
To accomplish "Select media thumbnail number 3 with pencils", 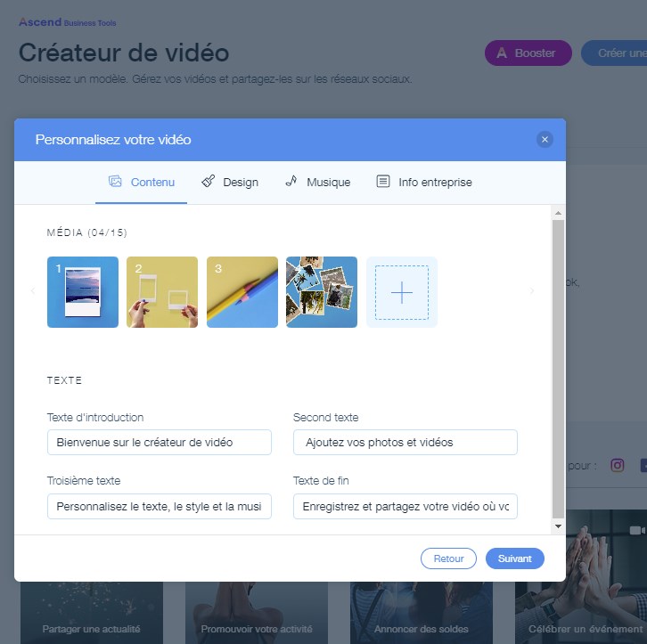I will [x=242, y=292].
